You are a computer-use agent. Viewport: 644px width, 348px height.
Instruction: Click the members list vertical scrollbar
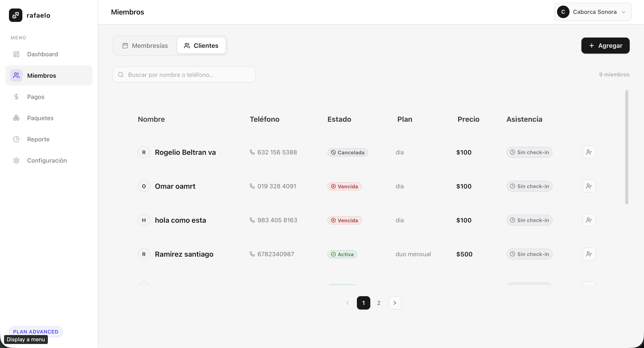[x=627, y=147]
